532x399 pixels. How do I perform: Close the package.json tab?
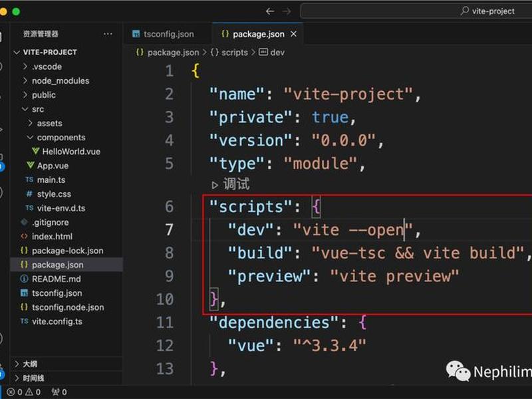pos(293,34)
